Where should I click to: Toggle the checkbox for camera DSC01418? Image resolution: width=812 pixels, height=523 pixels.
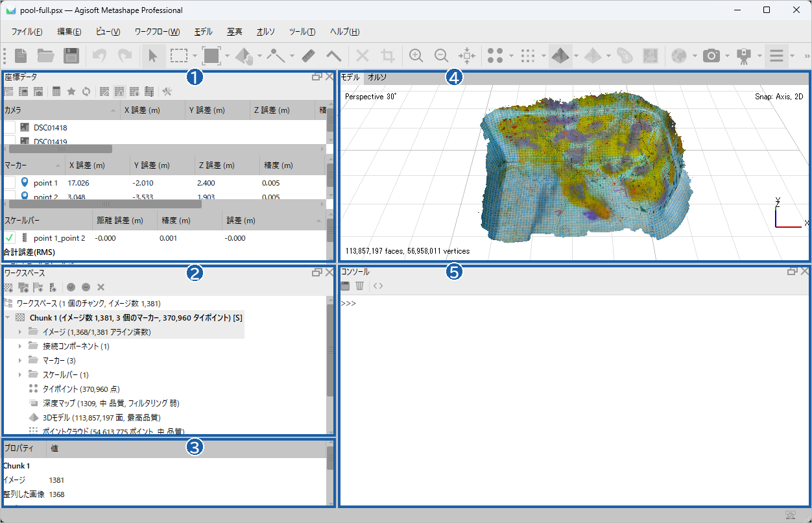[10, 128]
